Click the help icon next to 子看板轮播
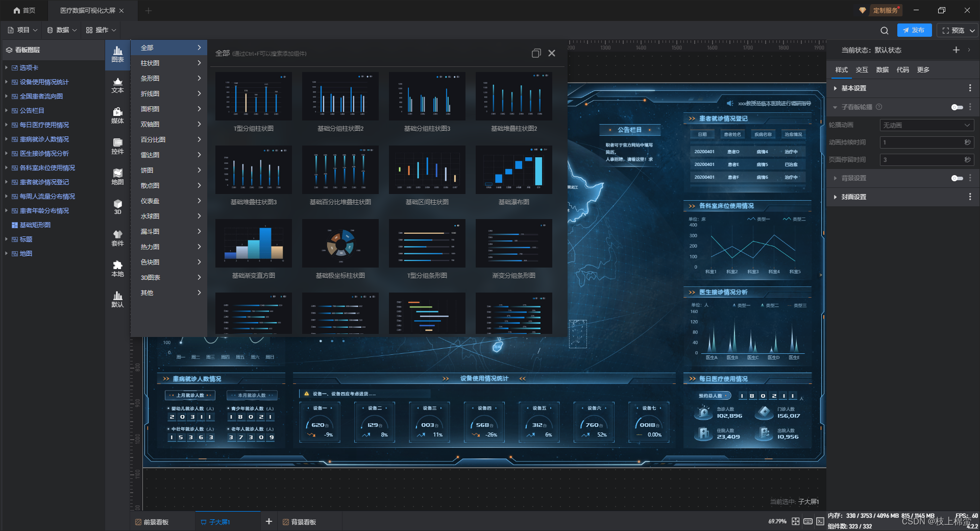 pyautogui.click(x=879, y=107)
